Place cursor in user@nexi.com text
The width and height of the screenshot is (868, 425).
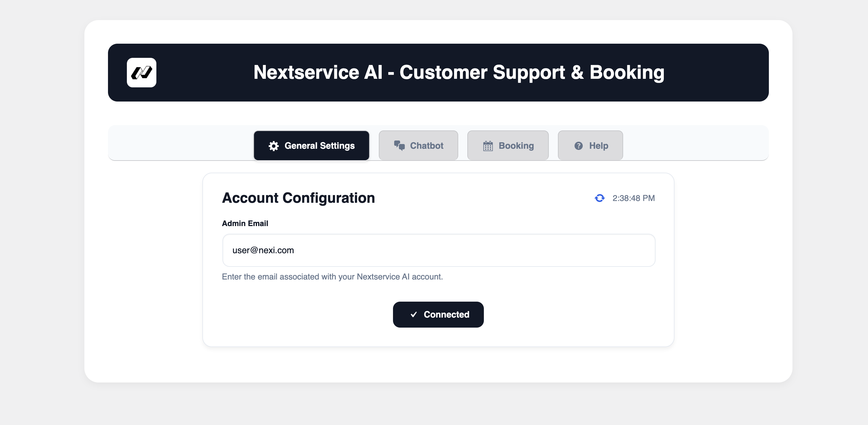tap(263, 250)
